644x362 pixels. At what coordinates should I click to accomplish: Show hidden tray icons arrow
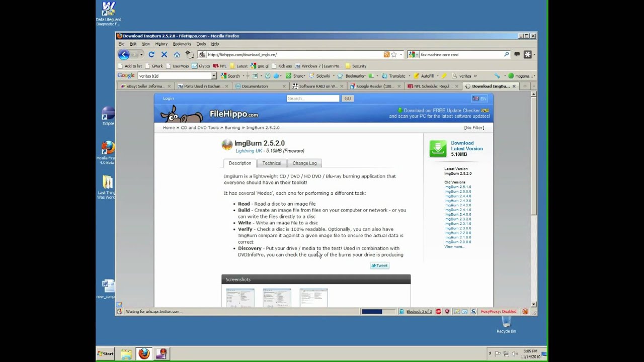[x=490, y=353]
